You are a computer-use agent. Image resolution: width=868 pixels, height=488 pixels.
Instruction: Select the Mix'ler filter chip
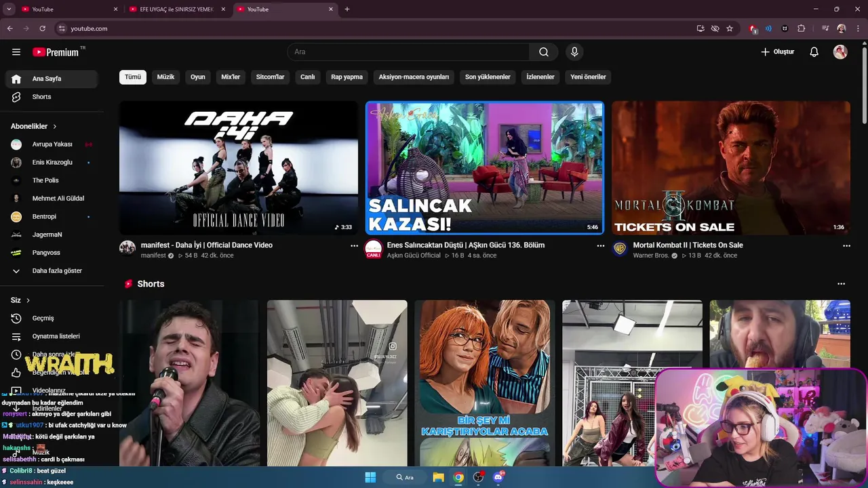[231, 77]
